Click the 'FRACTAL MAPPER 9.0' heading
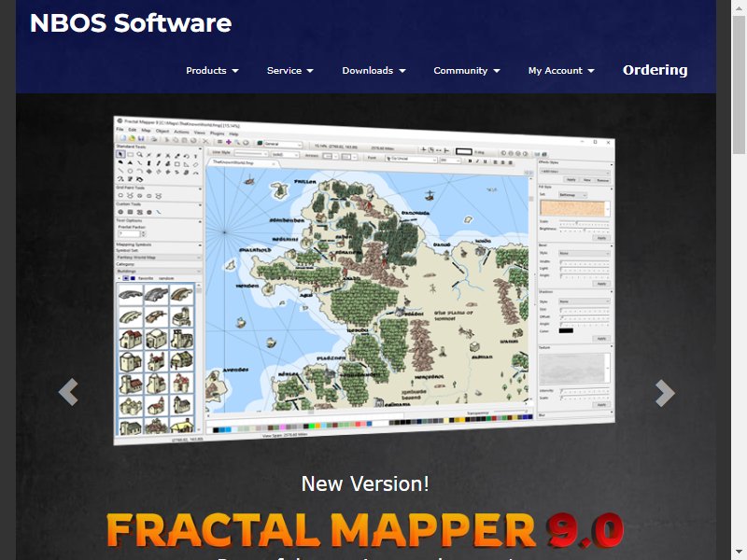This screenshot has width=747, height=560. tap(365, 529)
